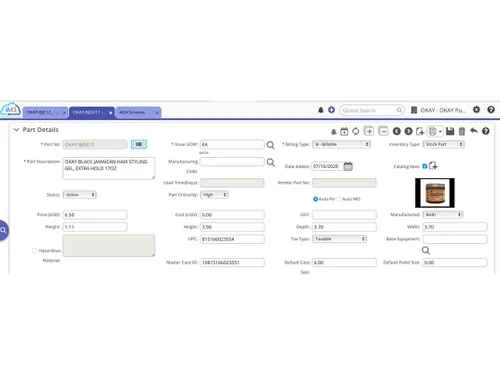The height and width of the screenshot is (375, 500).
Task: Click the add icon beside Catalog Item
Action: coord(433,166)
